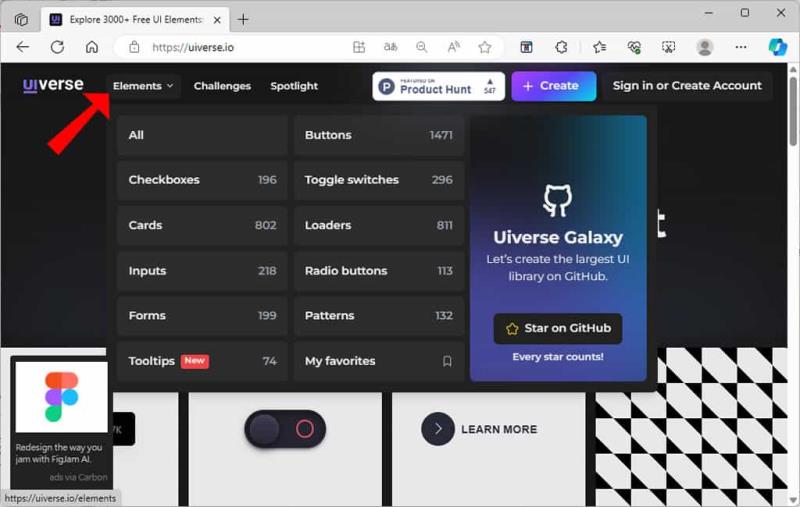The width and height of the screenshot is (800, 507).
Task: Open the Inputs category
Action: [x=202, y=271]
